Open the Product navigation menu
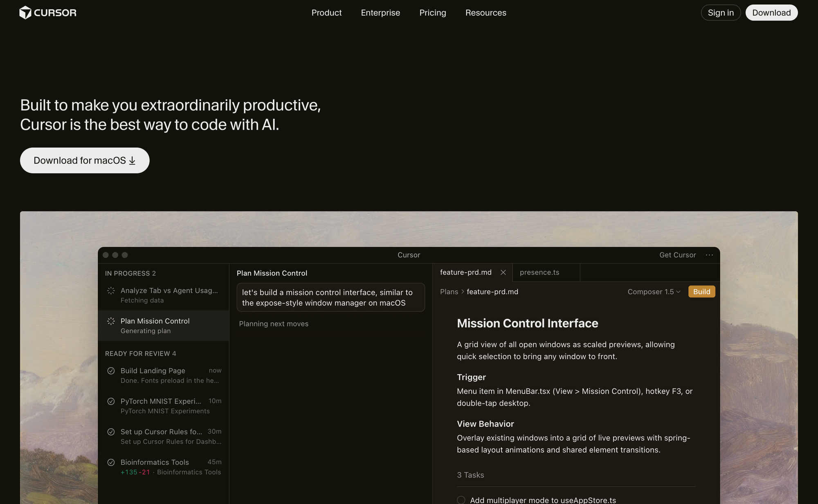The height and width of the screenshot is (504, 818). pyautogui.click(x=326, y=13)
